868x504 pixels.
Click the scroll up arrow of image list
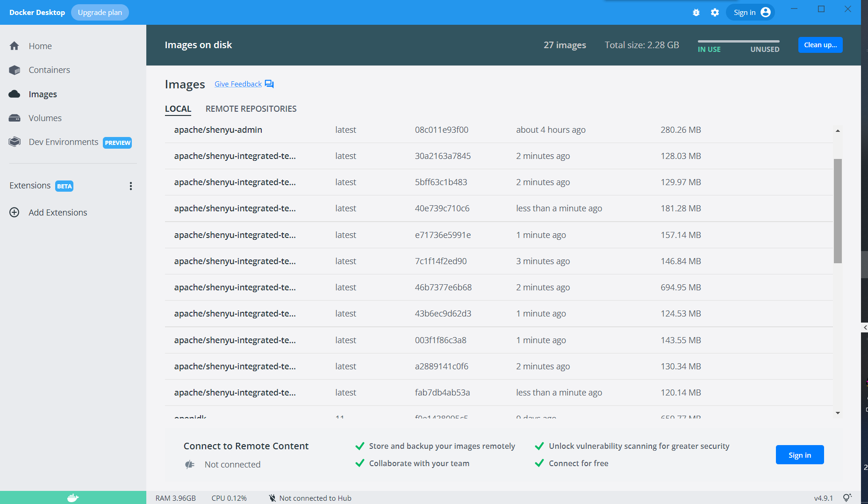838,131
